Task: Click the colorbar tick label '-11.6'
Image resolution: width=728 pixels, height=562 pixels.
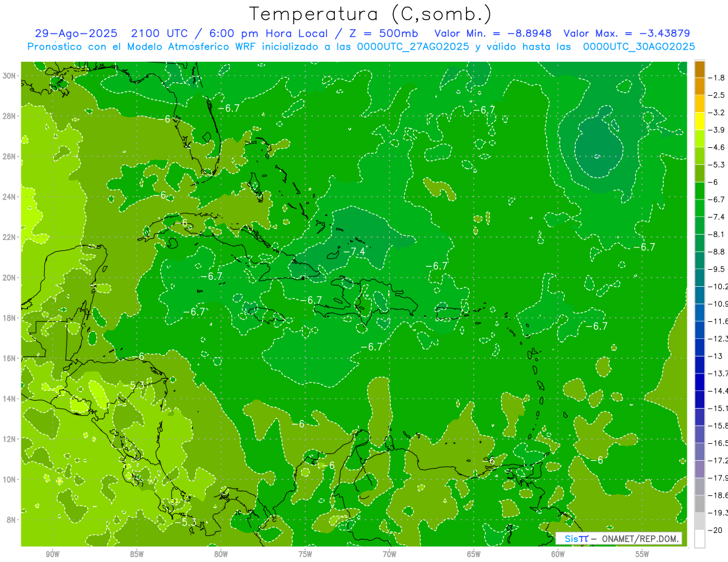Action: 718,321
